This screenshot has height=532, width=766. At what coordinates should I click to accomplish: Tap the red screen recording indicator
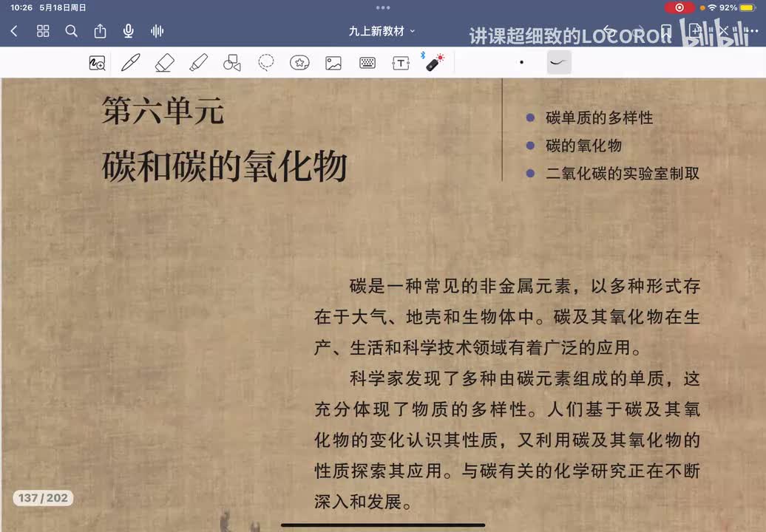(x=679, y=8)
